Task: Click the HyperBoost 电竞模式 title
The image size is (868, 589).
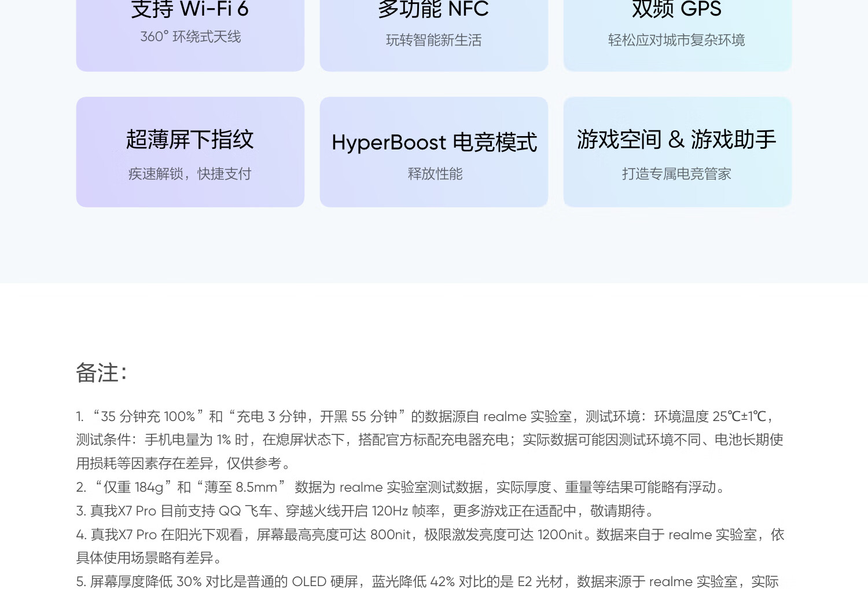Action: pos(434,141)
